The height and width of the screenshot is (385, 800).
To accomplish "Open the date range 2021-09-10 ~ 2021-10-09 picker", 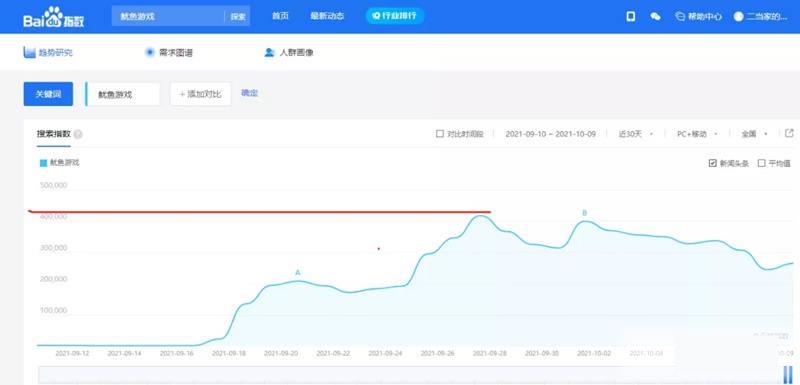I will [x=551, y=134].
